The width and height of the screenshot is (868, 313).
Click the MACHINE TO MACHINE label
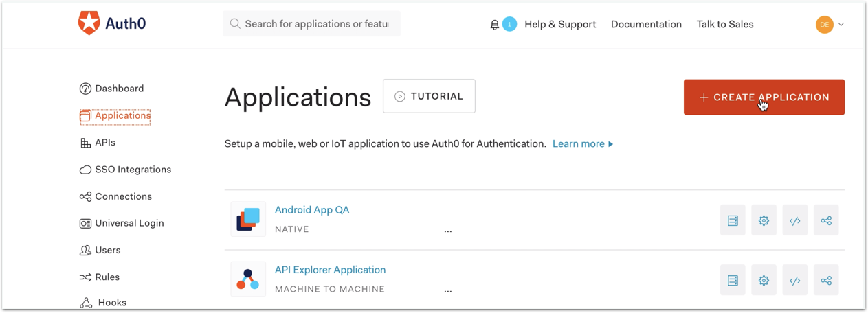330,289
